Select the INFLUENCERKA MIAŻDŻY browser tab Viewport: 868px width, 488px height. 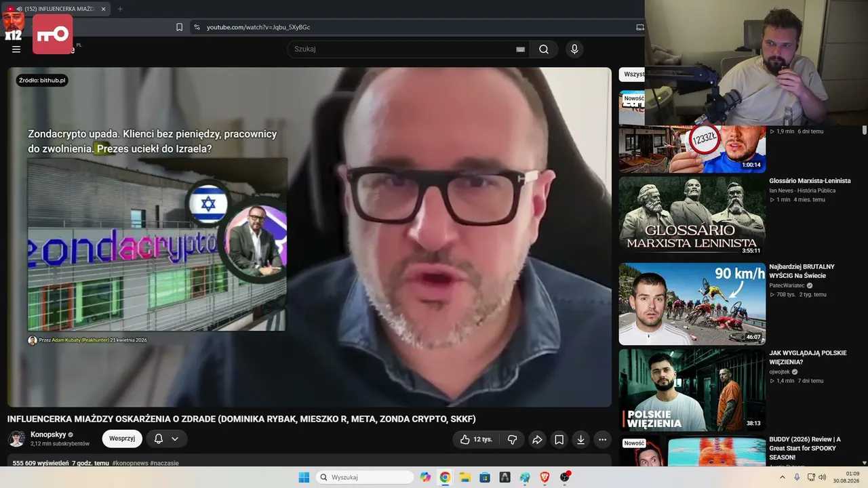click(56, 9)
